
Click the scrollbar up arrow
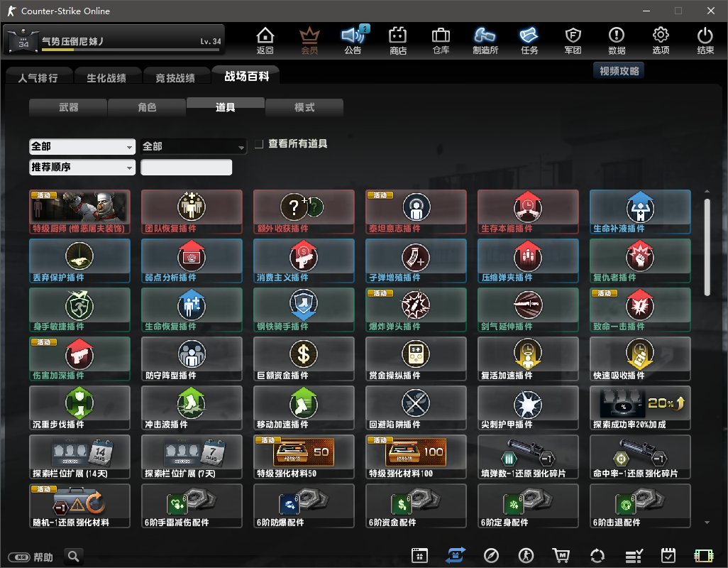(707, 192)
